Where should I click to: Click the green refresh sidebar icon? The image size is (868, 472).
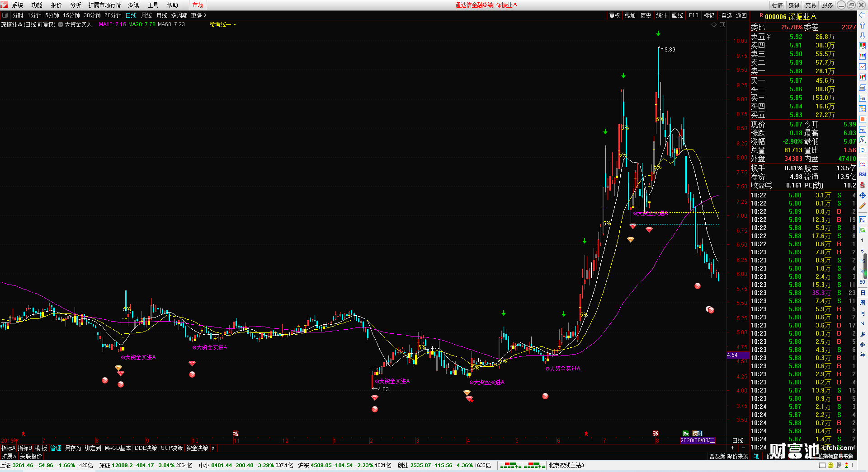click(x=863, y=230)
